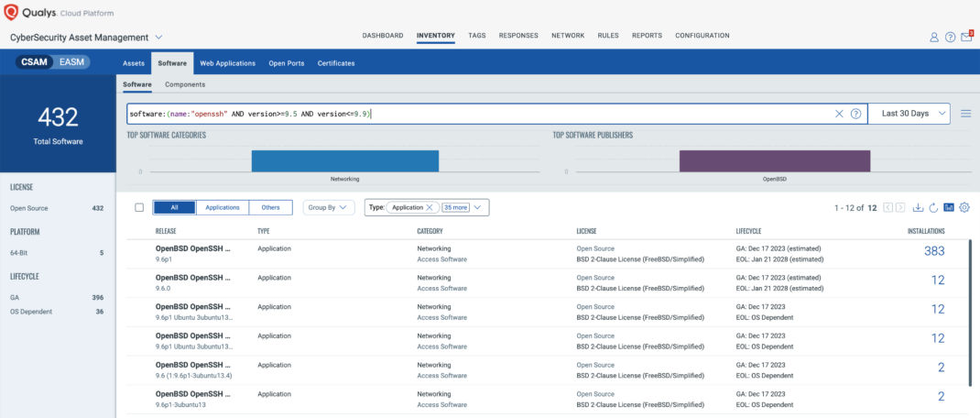This screenshot has width=980, height=418.
Task: Switch to the Web Applications tab
Action: 227,63
